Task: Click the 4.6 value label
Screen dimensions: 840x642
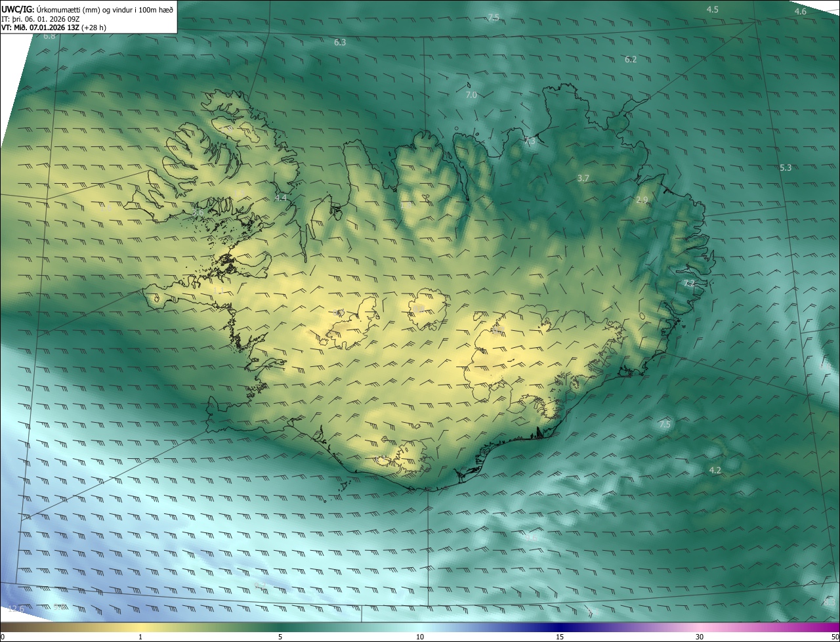Action: click(801, 12)
